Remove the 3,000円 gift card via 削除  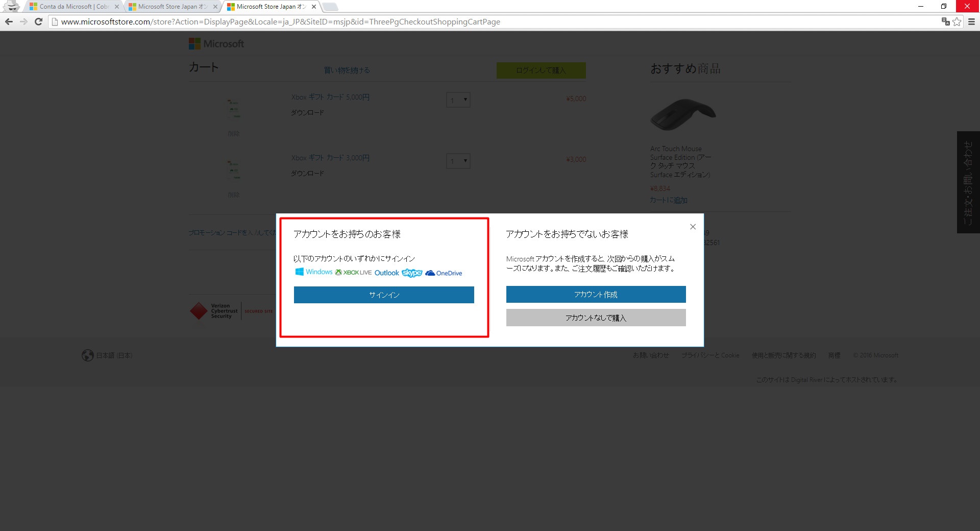click(x=234, y=195)
